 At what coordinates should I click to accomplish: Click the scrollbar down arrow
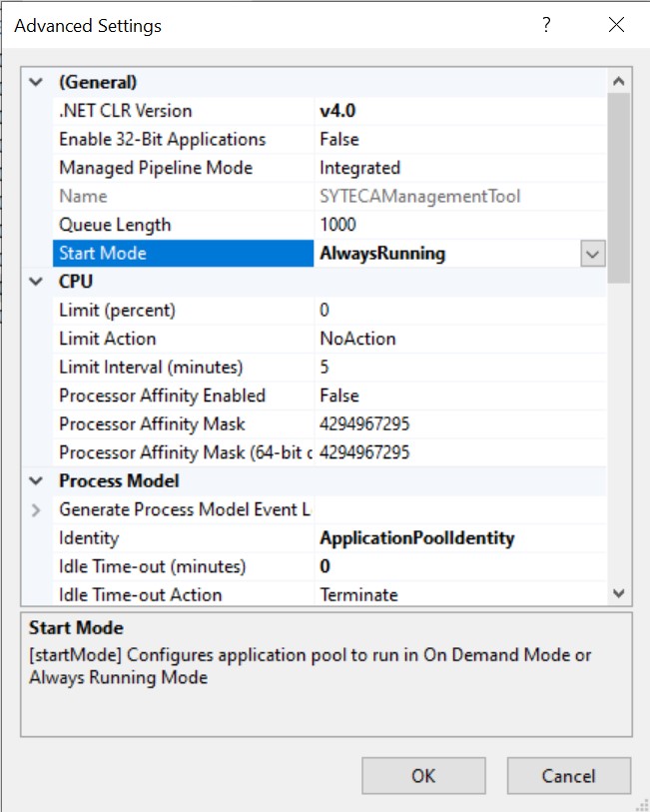(619, 594)
